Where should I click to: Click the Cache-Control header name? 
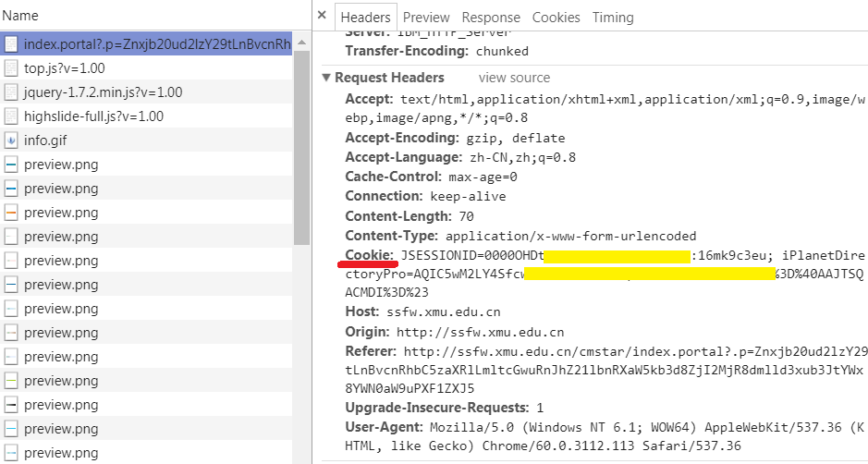393,177
